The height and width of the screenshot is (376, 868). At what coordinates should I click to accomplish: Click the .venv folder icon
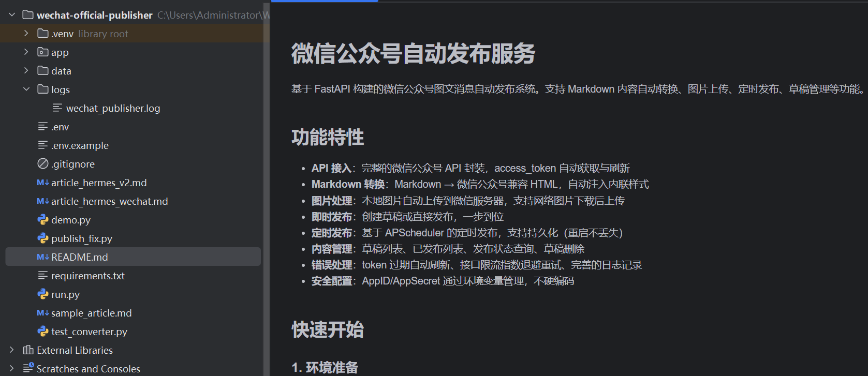(43, 34)
